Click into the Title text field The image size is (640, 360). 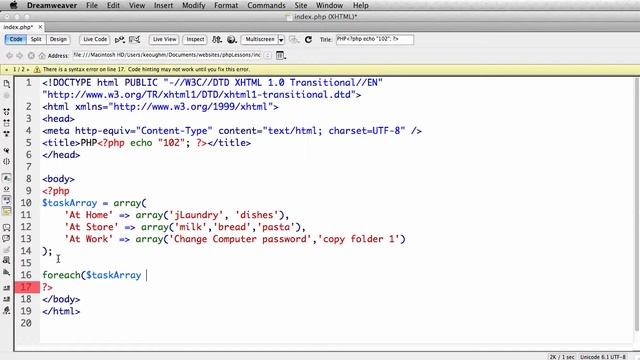pyautogui.click(x=375, y=39)
